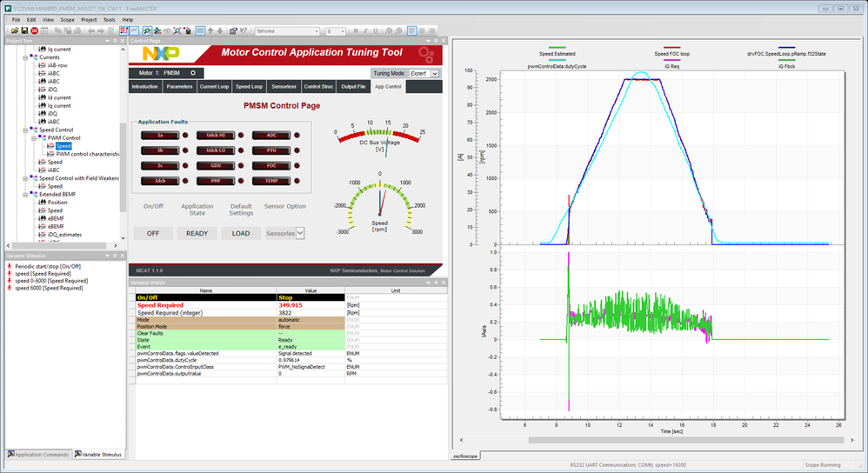Select the iDQ_estimates scope tree item
Viewport: 868px width, 473px height.
(x=64, y=235)
